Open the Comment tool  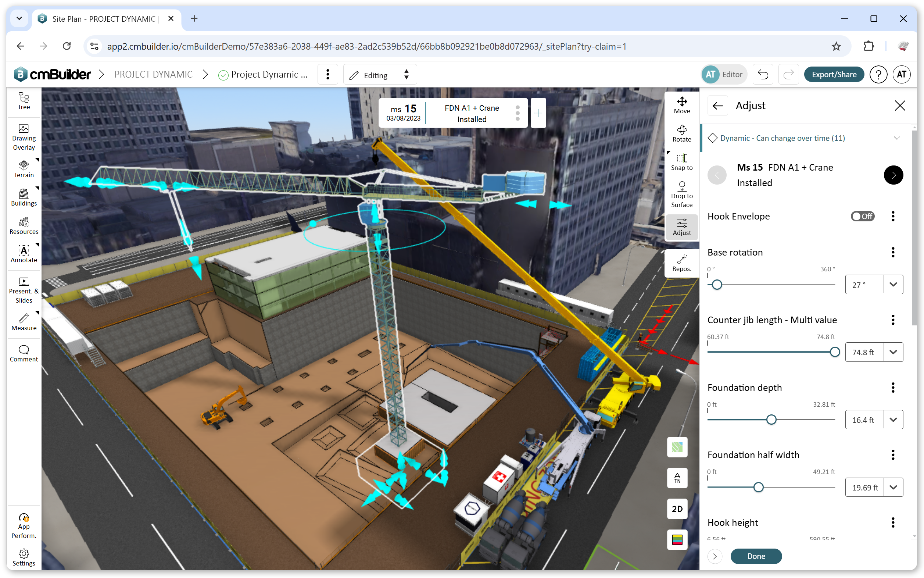(24, 354)
